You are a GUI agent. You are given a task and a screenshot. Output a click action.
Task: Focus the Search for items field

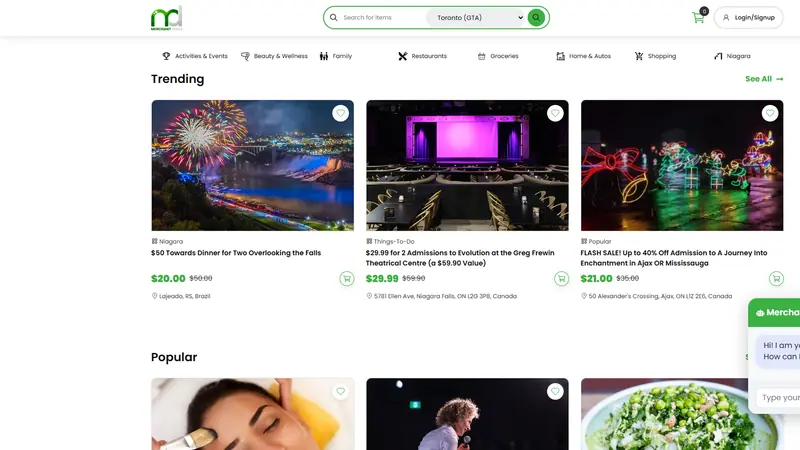tap(383, 17)
